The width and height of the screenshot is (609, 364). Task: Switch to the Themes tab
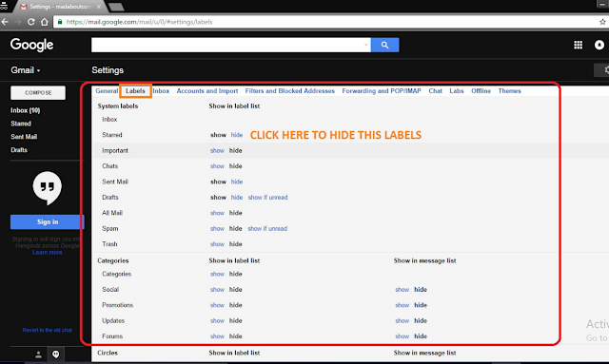[x=510, y=91]
